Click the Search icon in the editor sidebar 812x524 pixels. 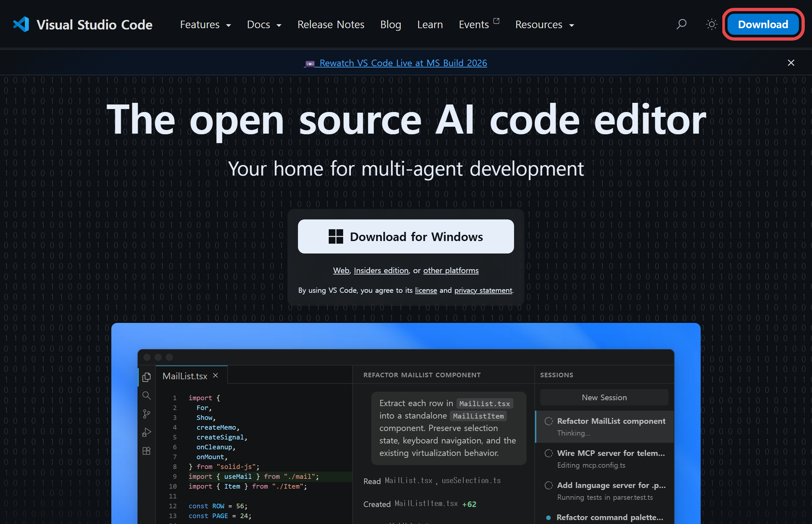[x=147, y=395]
